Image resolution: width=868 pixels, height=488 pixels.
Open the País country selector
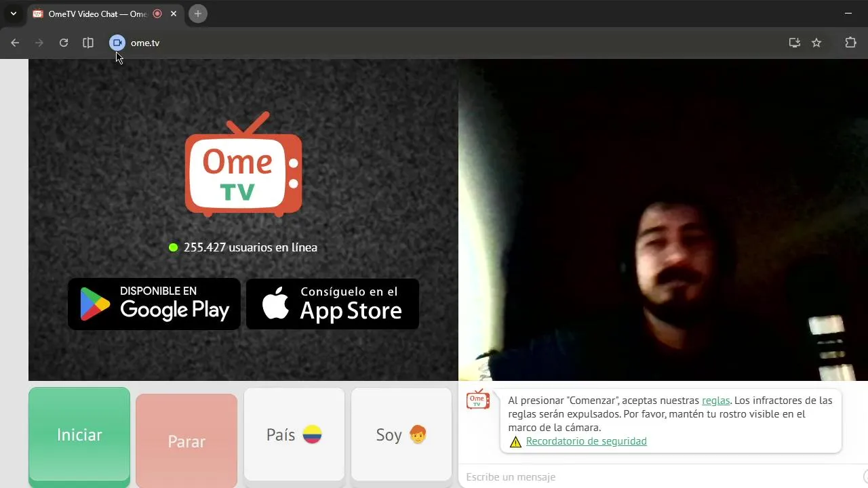[x=294, y=434]
